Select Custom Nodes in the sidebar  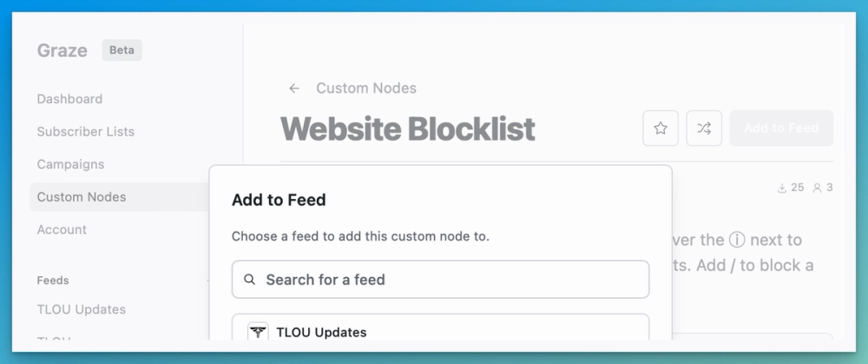pos(82,197)
